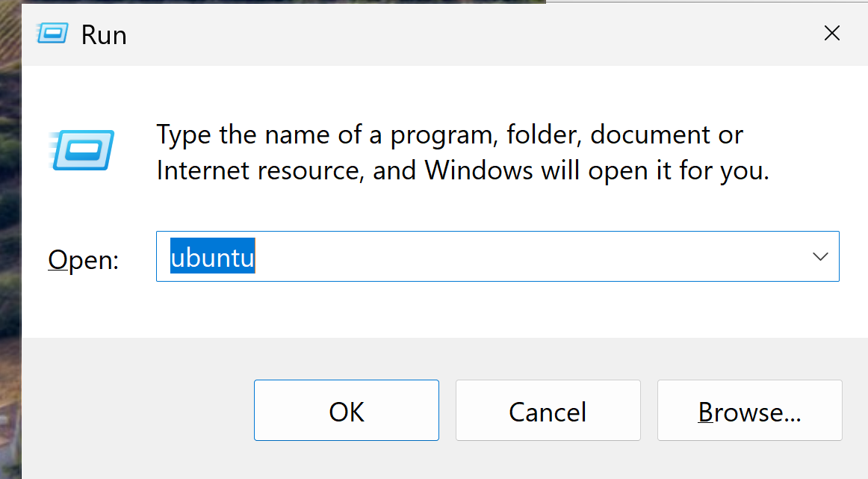Viewport: 868px width, 479px height.
Task: Click the "Open:" label
Action: point(83,260)
